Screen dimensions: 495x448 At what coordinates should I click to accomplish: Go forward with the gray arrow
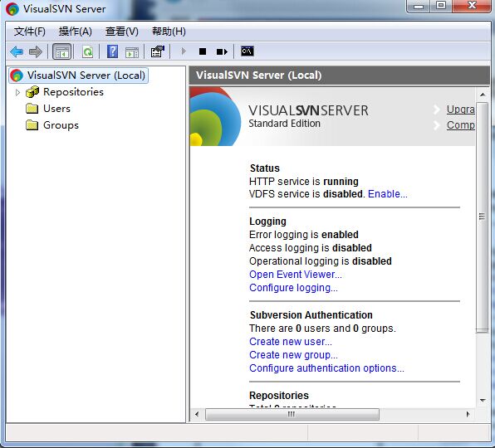tap(36, 51)
